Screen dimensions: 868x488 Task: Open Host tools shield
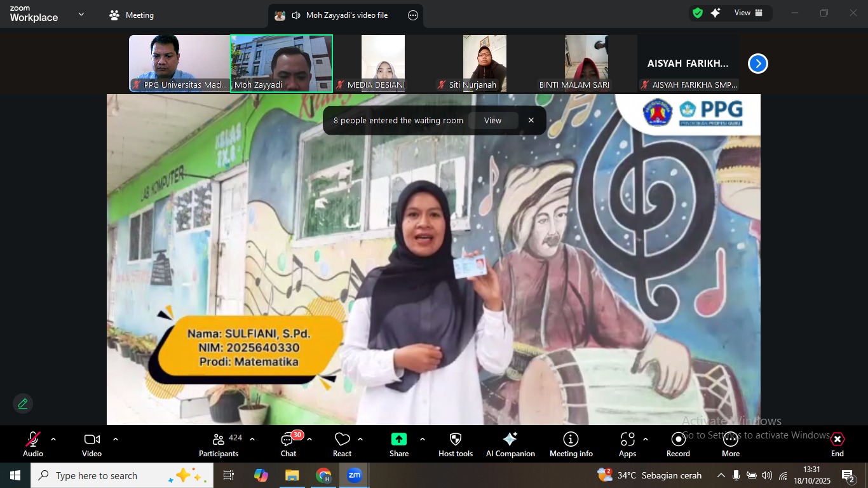tap(456, 444)
